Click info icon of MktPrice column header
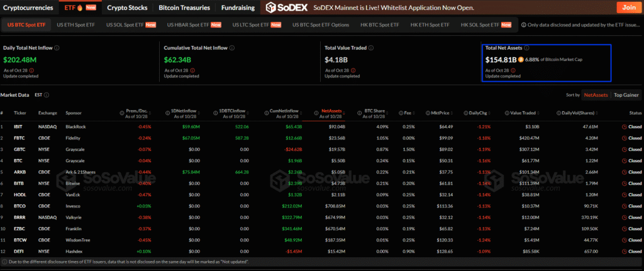This screenshot has width=644, height=271. click(x=428, y=113)
